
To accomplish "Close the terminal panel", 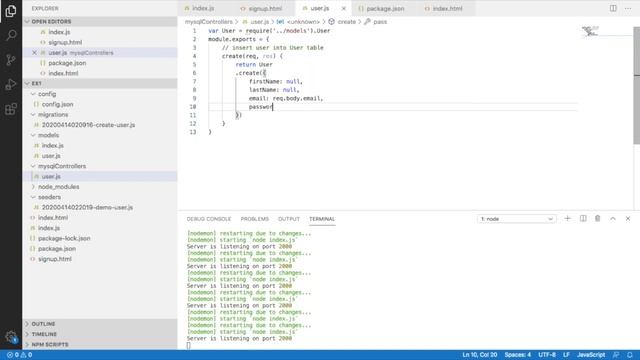I will tap(628, 218).
